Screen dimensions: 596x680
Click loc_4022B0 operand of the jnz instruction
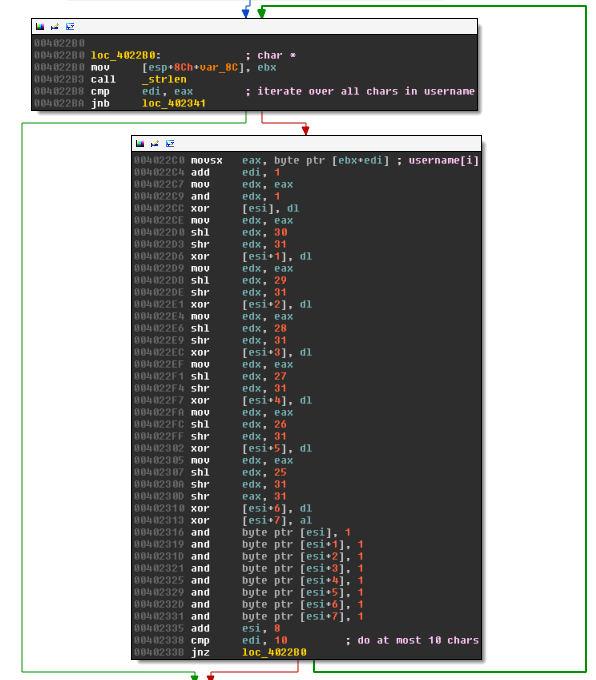click(x=274, y=652)
